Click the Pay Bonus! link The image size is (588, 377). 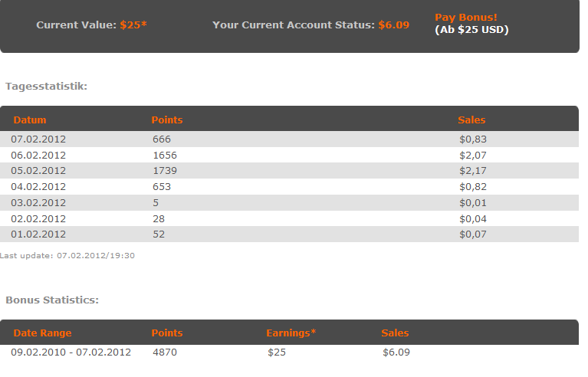pos(465,17)
